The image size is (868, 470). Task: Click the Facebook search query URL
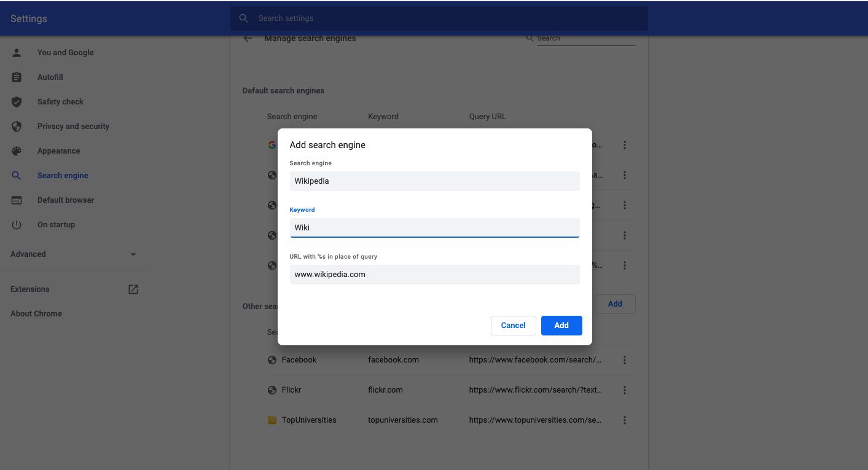(535, 360)
